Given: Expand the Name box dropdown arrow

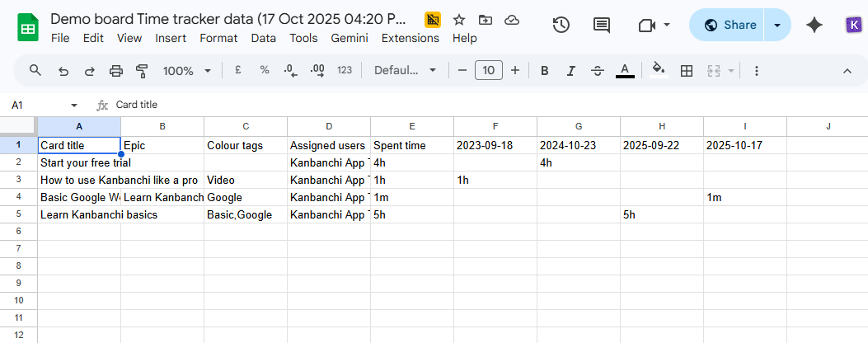Looking at the screenshot, I should point(74,106).
